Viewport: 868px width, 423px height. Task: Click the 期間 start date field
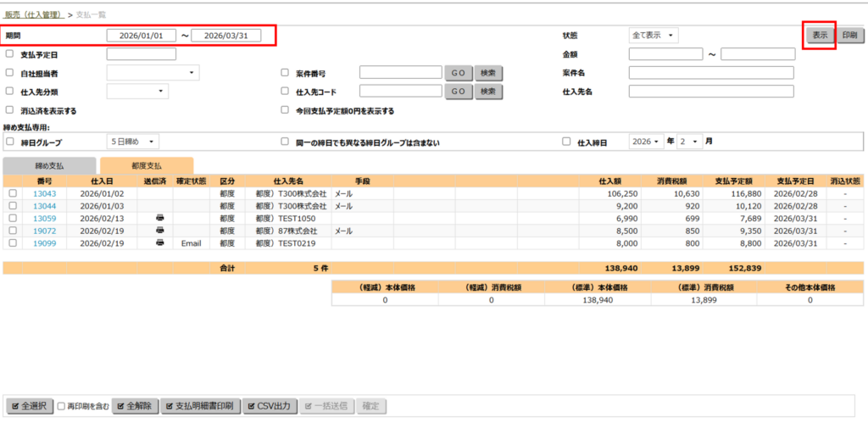(x=142, y=36)
